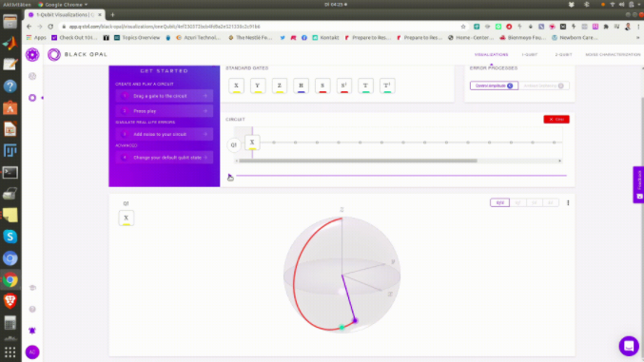This screenshot has height=362, width=644.
Task: Open the Feedback side panel
Action: click(638, 184)
